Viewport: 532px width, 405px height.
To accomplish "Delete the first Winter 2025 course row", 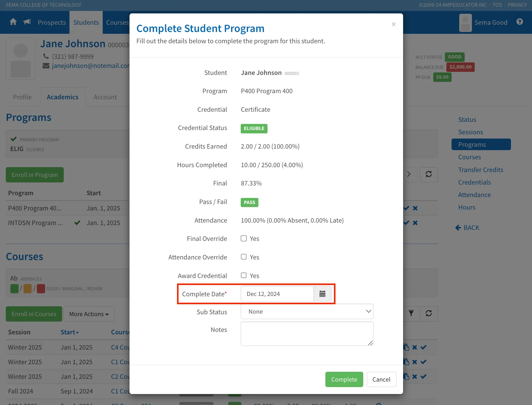I will coord(415,347).
